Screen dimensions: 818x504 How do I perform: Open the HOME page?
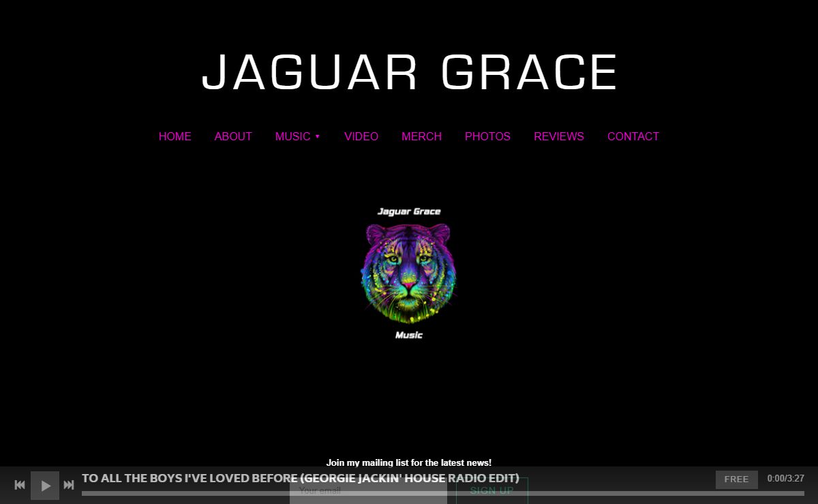coord(175,136)
